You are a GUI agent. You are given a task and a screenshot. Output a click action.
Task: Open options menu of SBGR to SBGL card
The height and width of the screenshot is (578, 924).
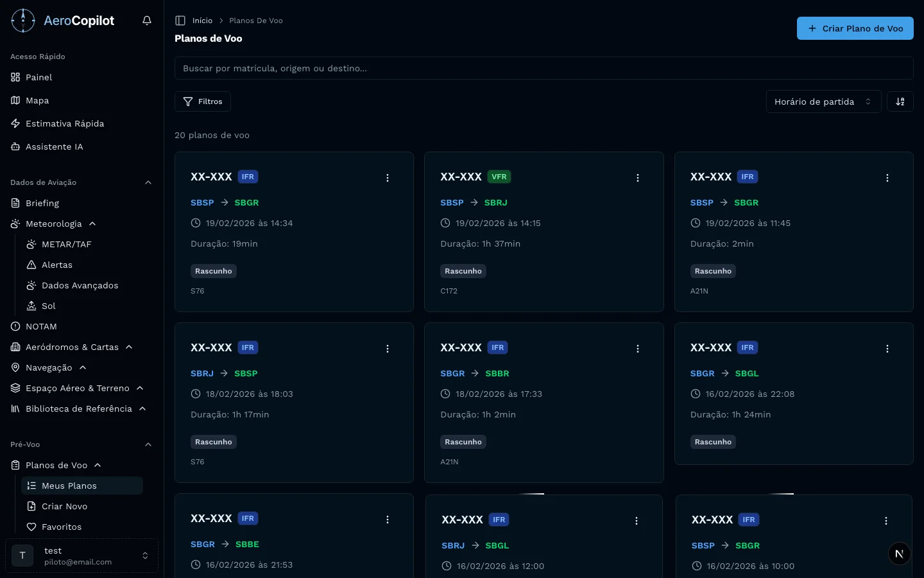pos(887,349)
